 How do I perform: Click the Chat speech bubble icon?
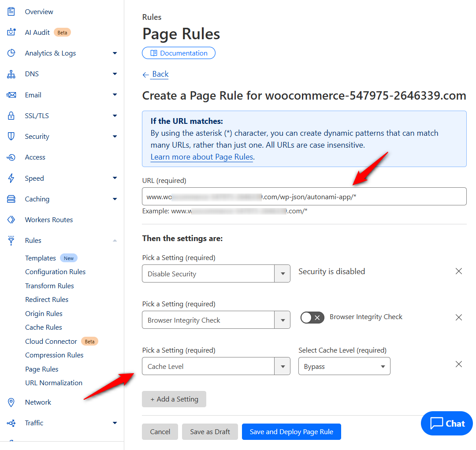[436, 423]
